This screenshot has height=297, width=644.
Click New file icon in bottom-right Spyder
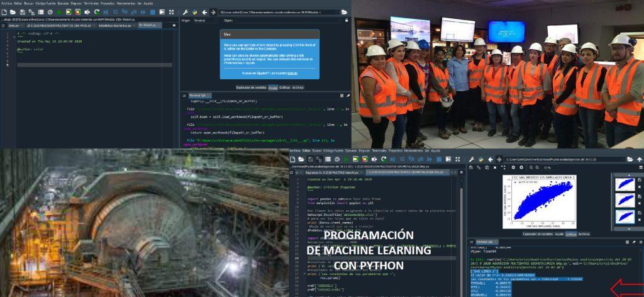pyautogui.click(x=292, y=159)
